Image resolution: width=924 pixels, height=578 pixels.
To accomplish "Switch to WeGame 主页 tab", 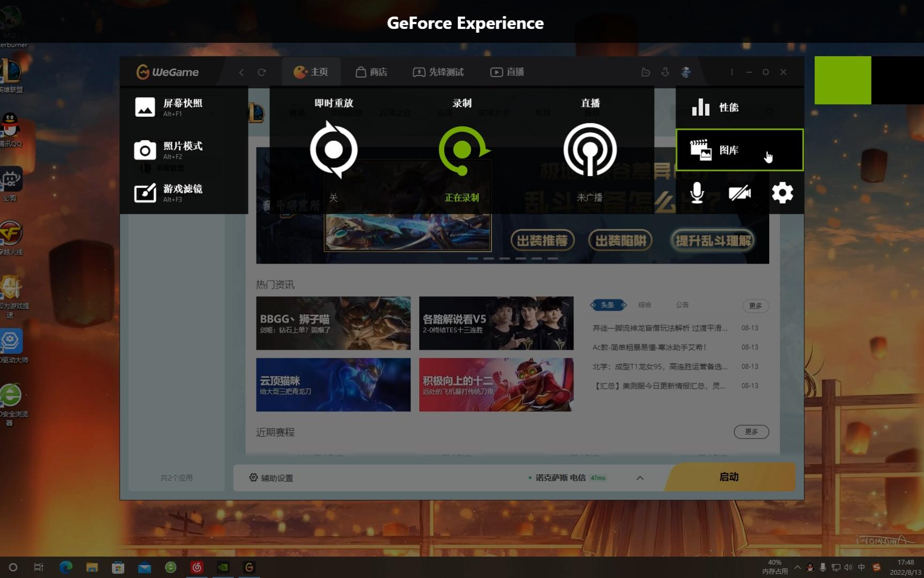I will tap(310, 72).
